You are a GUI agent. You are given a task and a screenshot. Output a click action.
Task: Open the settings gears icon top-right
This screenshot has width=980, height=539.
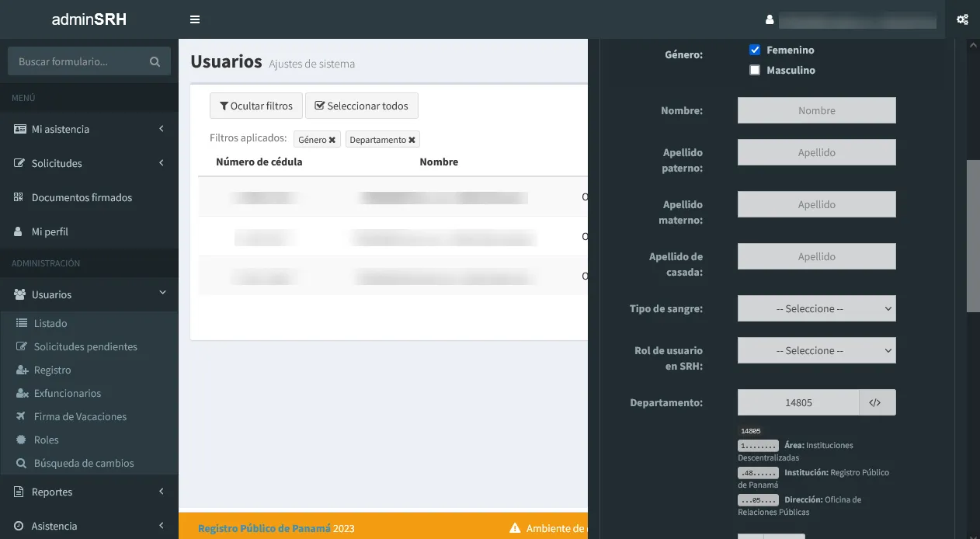click(962, 19)
